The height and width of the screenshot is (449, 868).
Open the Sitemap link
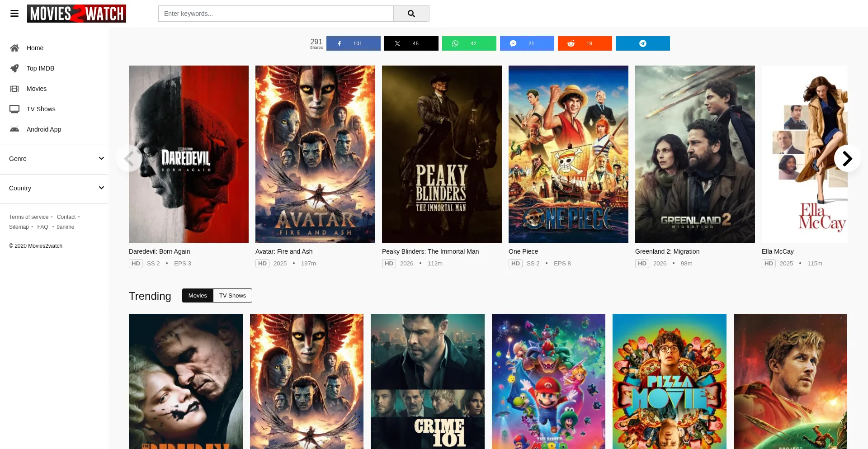point(19,227)
